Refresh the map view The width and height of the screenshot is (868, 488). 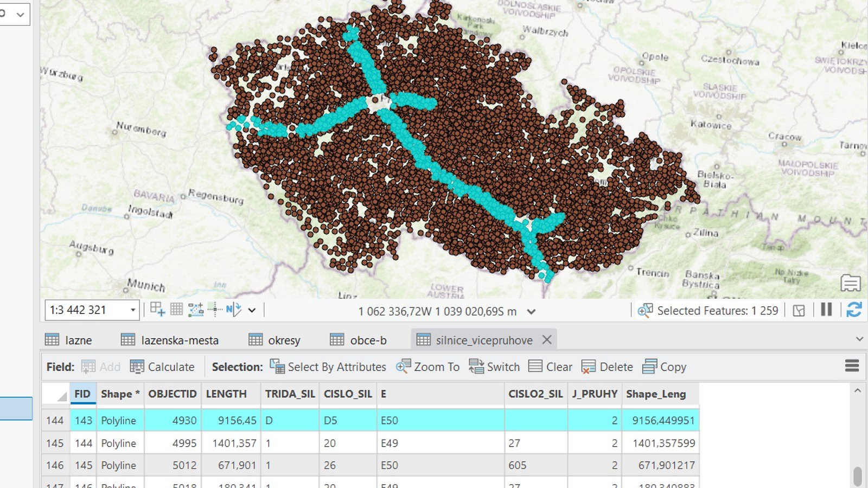click(x=854, y=310)
